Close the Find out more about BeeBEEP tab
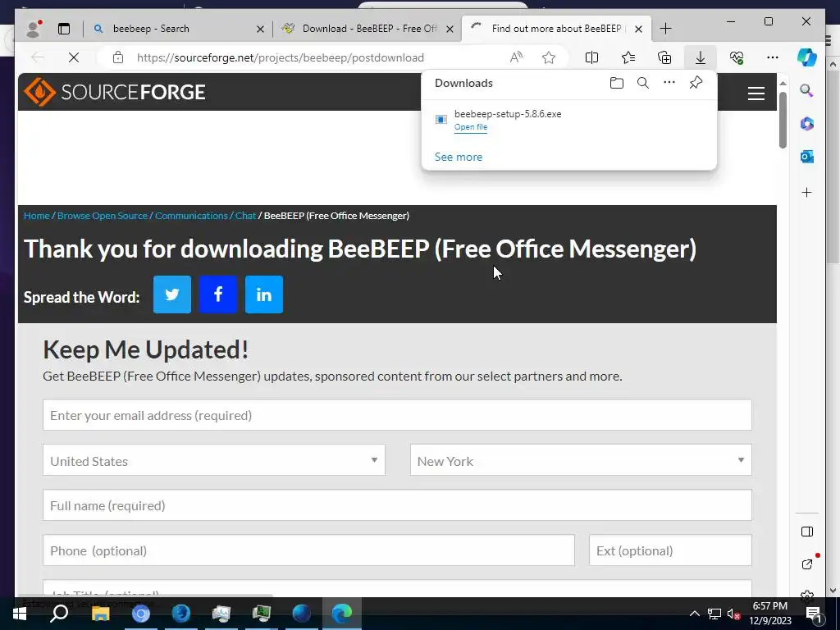 point(638,29)
